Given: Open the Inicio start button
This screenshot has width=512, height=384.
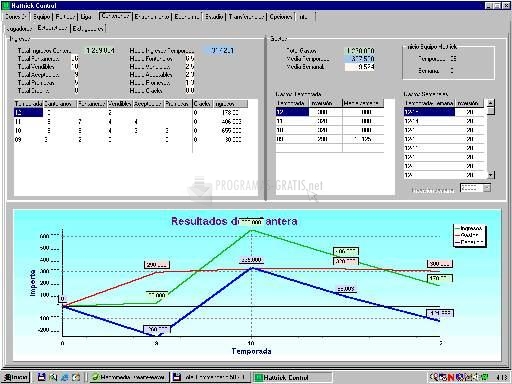Looking at the screenshot, I should 15,377.
